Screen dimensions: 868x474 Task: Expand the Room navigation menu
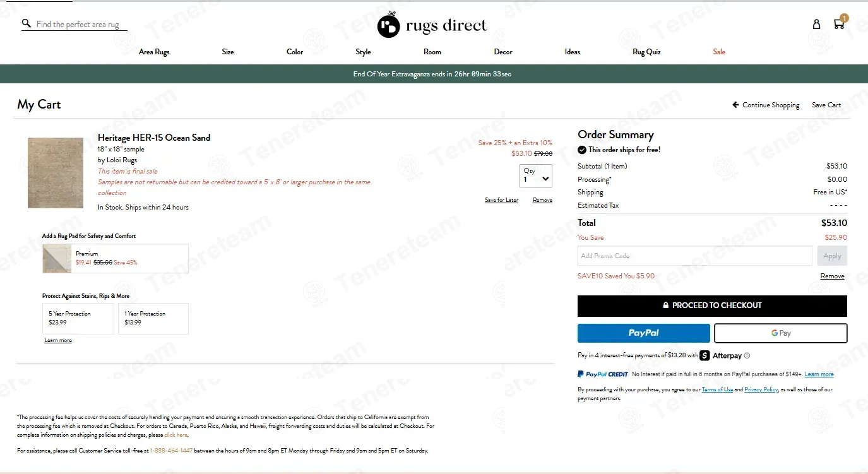432,52
